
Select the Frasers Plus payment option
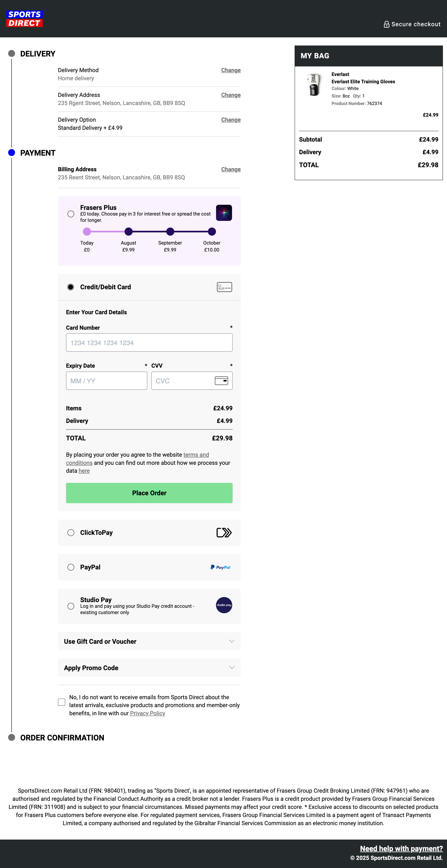71,214
